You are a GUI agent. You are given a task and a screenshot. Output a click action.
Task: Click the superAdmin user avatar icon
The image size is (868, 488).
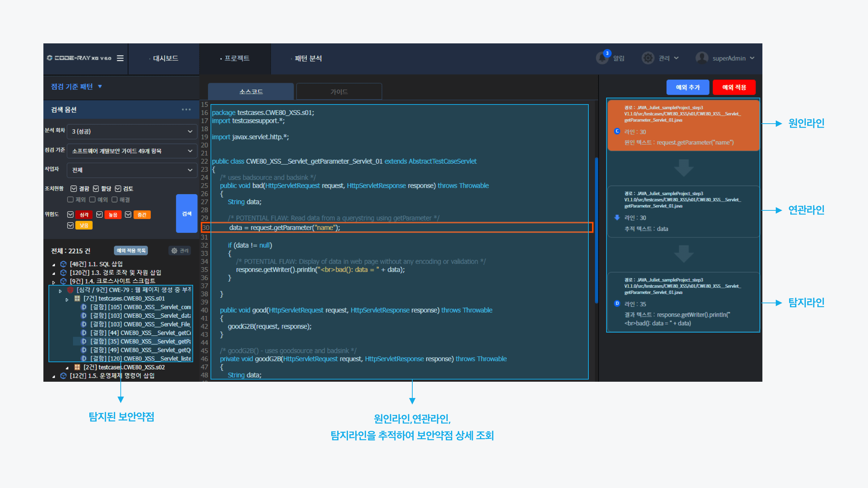point(702,58)
